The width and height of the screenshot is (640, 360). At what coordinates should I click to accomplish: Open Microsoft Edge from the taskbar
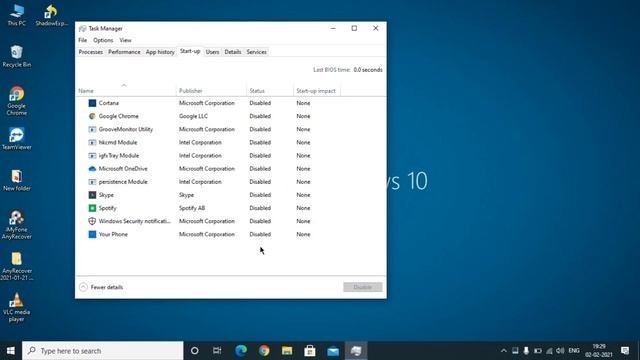pos(241,351)
